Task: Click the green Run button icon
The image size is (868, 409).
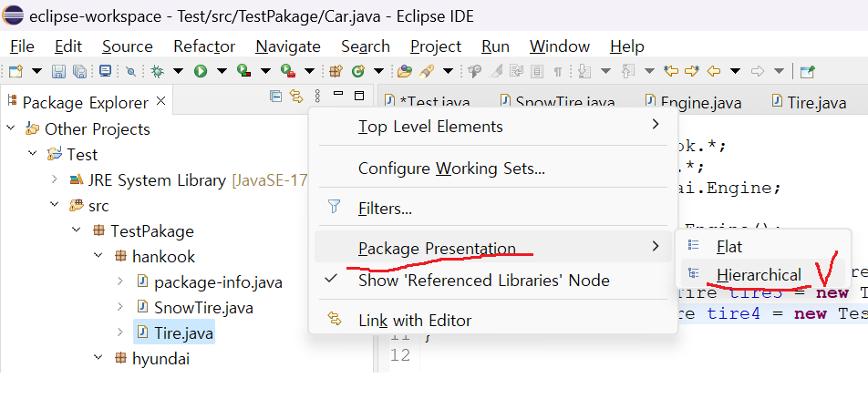Action: click(201, 71)
